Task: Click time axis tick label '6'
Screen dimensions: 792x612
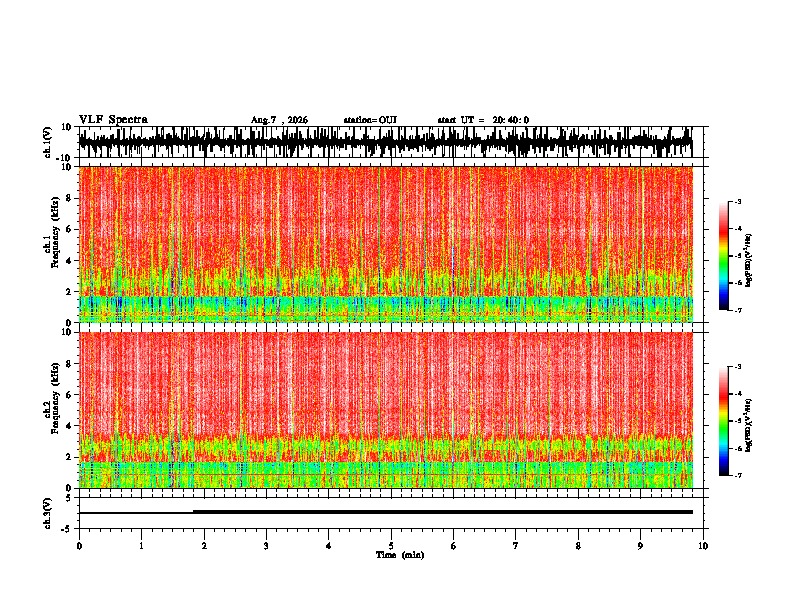Action: [453, 546]
